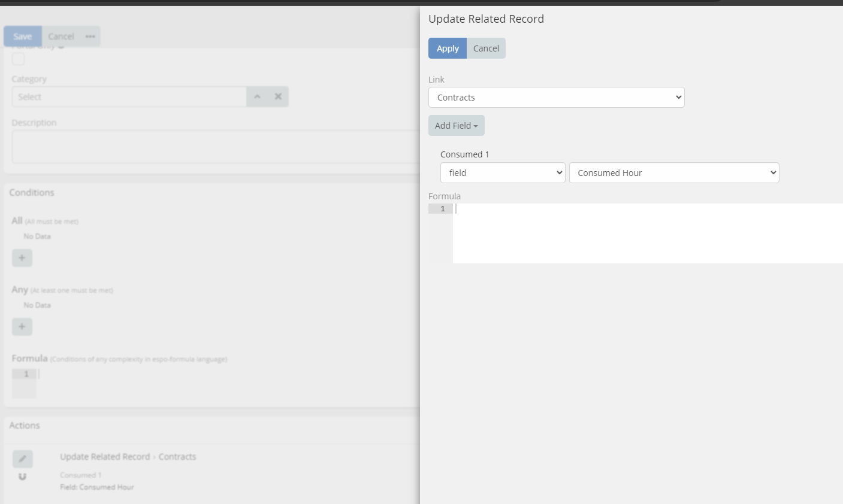Toggle the Portal Only checkbox

click(19, 59)
